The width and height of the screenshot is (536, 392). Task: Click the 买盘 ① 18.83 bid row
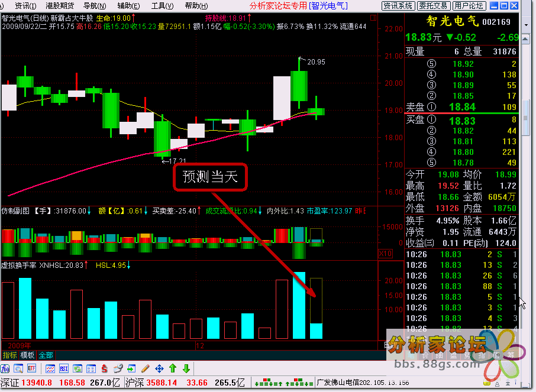pyautogui.click(x=461, y=120)
